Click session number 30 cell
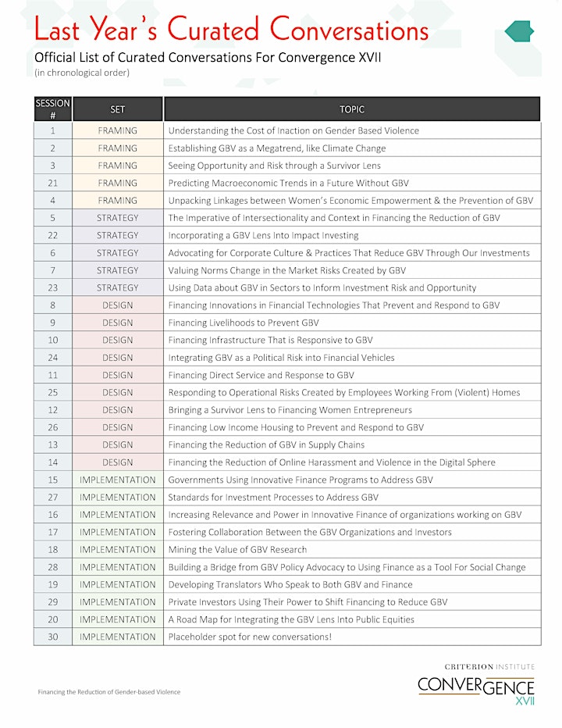This screenshot has height=728, width=562. pyautogui.click(x=53, y=637)
